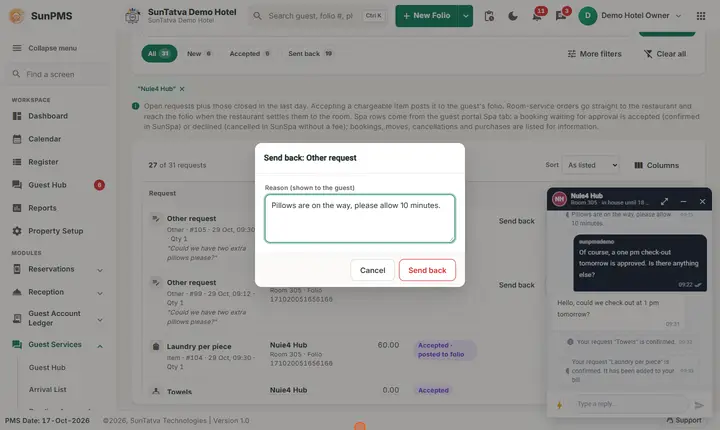This screenshot has height=430, width=720.
Task: Expand the Nuie4 Hub chat panel
Action: (x=664, y=201)
